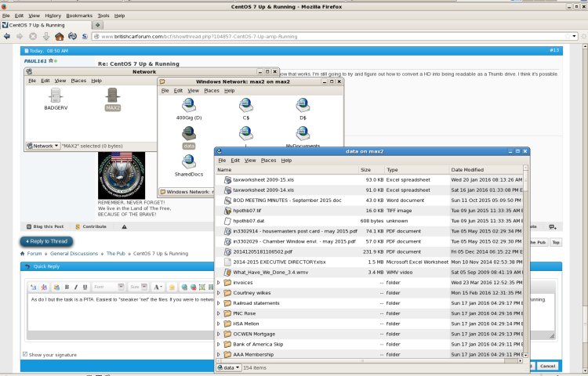
Task: Open the Firefox Bookmarks menu
Action: tap(79, 16)
